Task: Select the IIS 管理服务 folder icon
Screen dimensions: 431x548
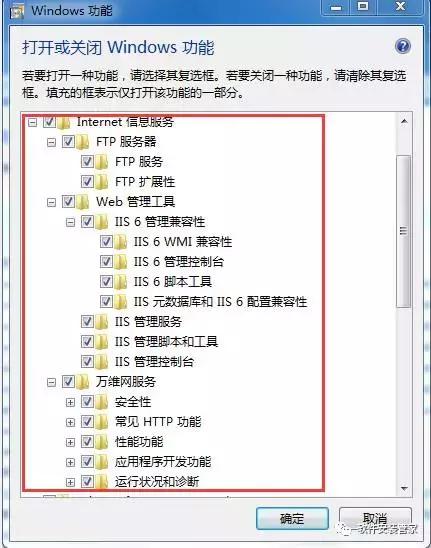Action: coord(102,322)
